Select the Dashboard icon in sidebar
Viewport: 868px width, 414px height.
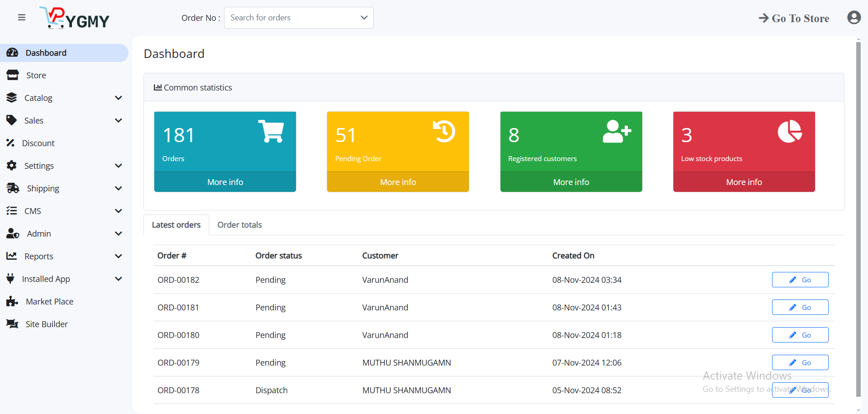(12, 52)
